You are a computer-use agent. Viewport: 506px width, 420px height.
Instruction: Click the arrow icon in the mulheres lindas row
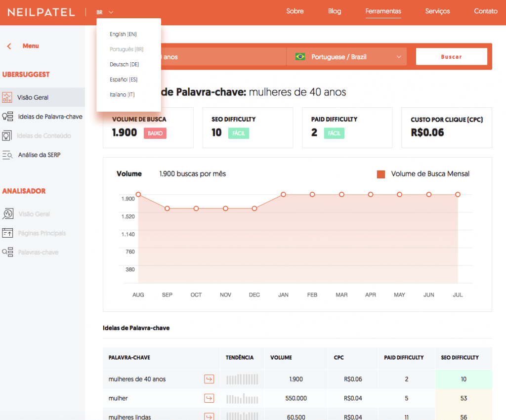(209, 417)
